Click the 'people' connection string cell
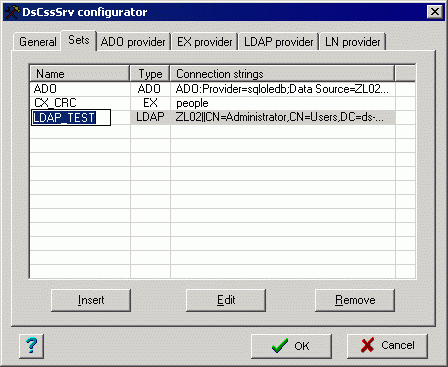 283,103
